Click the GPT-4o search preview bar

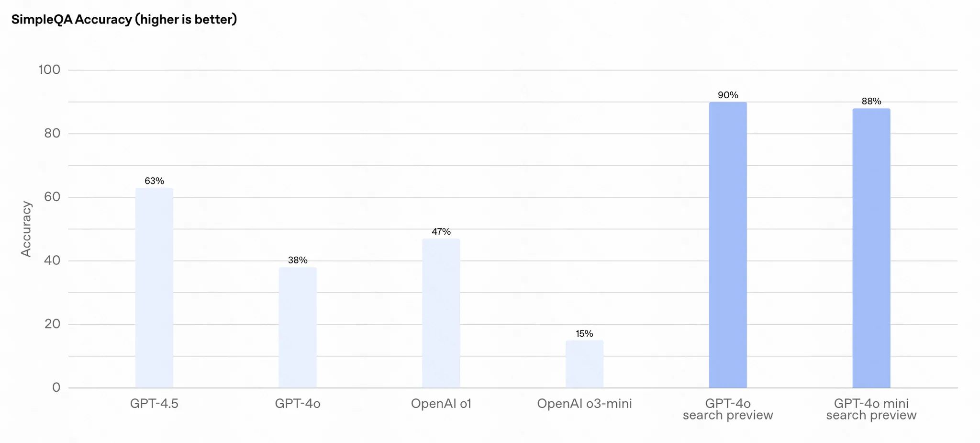pos(728,245)
